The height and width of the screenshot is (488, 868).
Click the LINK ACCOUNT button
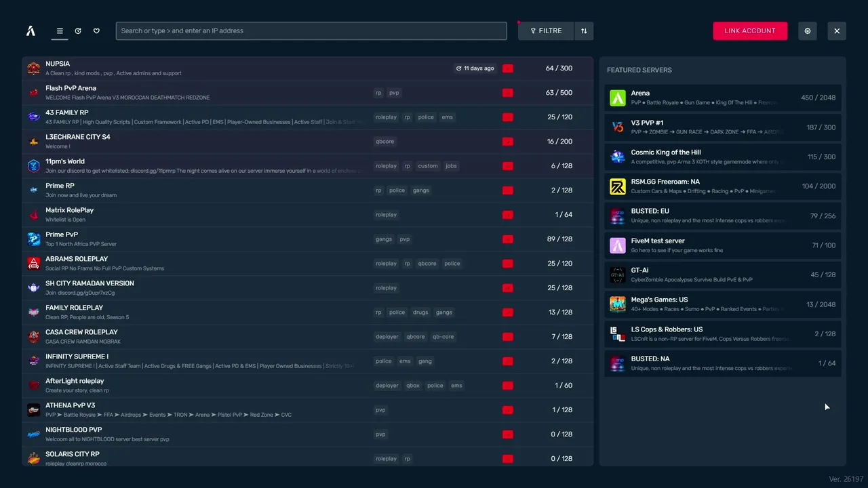(750, 30)
